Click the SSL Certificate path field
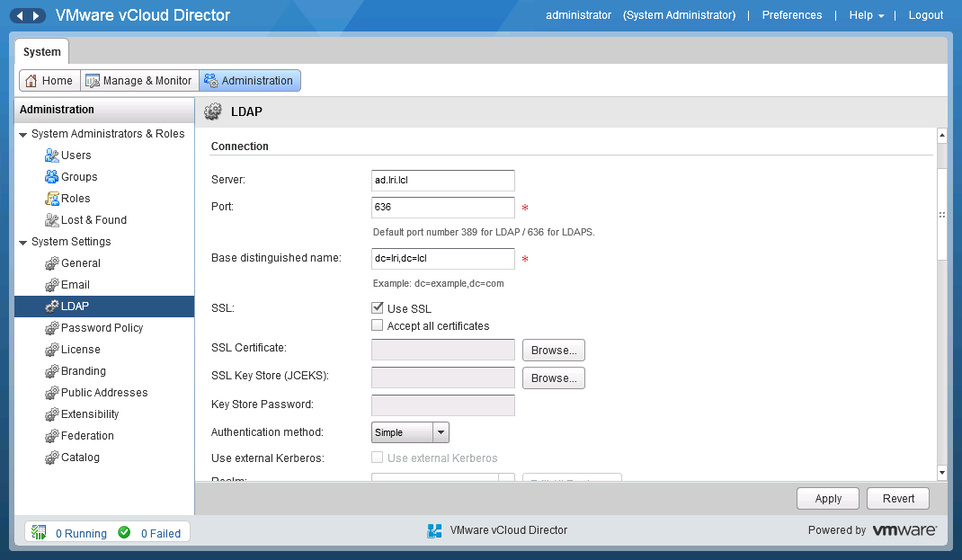Image resolution: width=962 pixels, height=560 pixels. point(443,350)
